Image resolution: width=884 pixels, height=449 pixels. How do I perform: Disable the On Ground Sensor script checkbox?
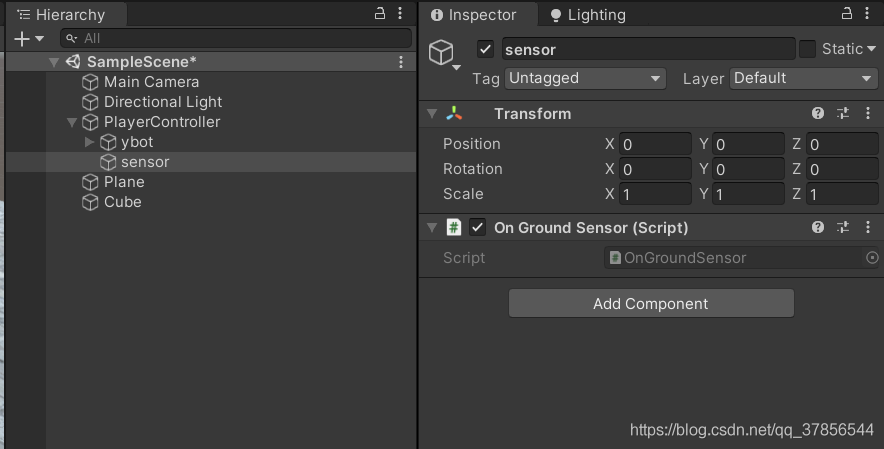477,227
